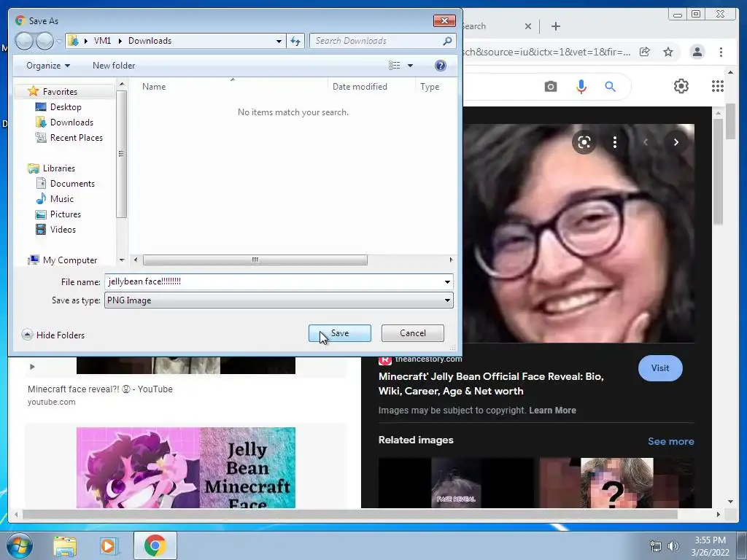This screenshot has height=560, width=747.
Task: Bookmark this page with the star
Action: pyautogui.click(x=668, y=52)
